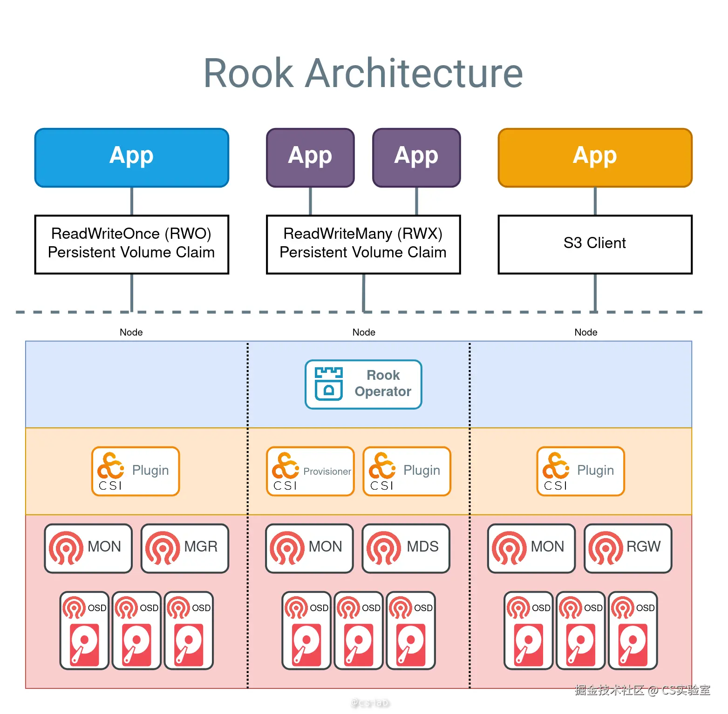Click the "Node" label above the Rook Operator column
The image size is (728, 714).
click(364, 332)
